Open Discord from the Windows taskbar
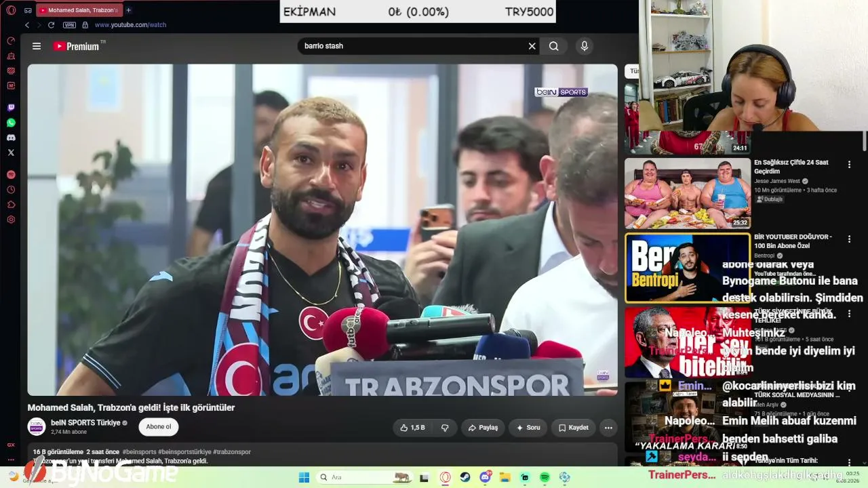 pyautogui.click(x=486, y=477)
